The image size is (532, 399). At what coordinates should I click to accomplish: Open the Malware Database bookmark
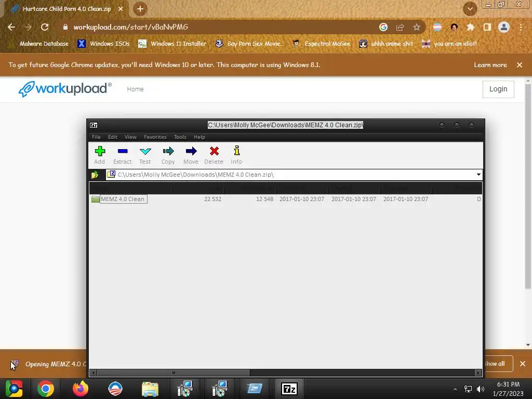38,44
